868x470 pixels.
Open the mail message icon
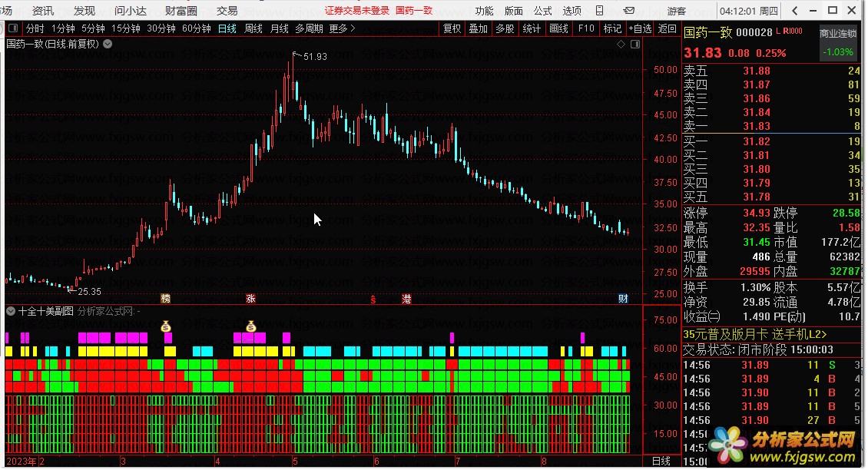629,11
